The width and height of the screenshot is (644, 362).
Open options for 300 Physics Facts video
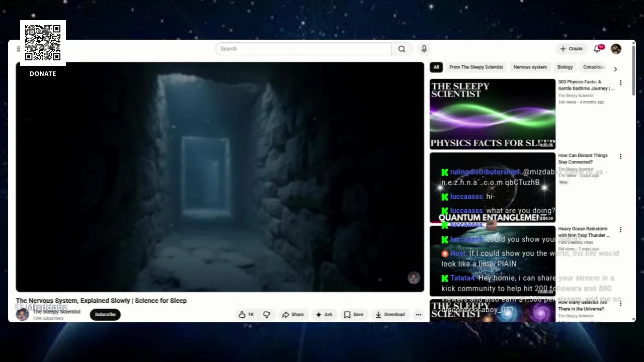620,83
